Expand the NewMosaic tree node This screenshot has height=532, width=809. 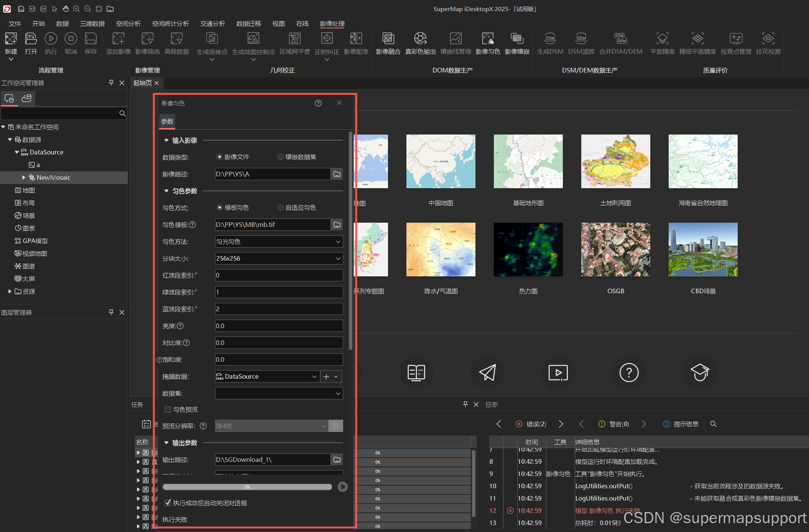pyautogui.click(x=24, y=177)
